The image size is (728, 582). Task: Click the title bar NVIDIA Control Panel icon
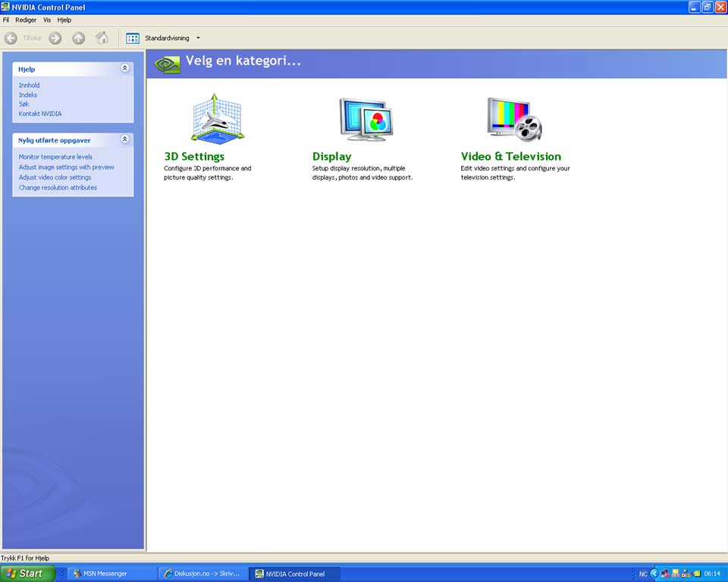(x=5, y=7)
